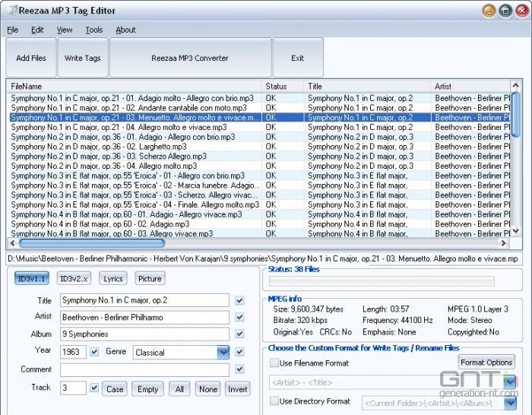Click the app icon in title bar
This screenshot has height=415, width=532.
click(x=12, y=10)
